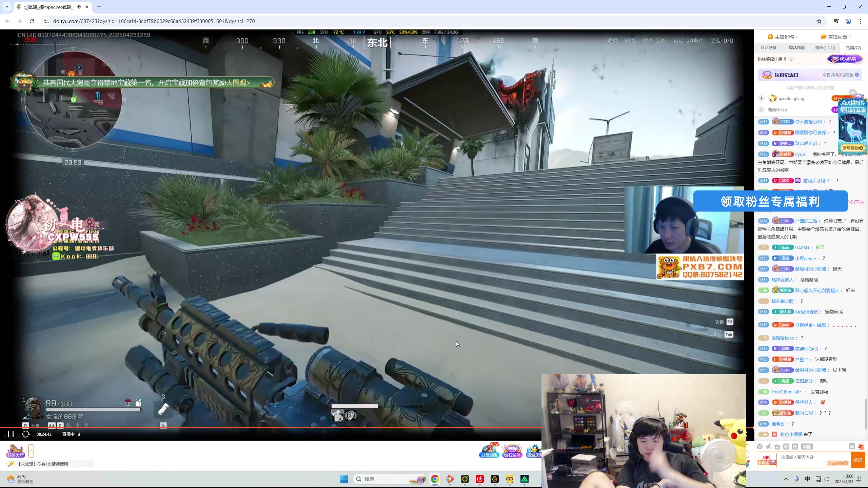Viewport: 868px width, 488px height.
Task: Switch the 中 input method indicator
Action: click(808, 479)
